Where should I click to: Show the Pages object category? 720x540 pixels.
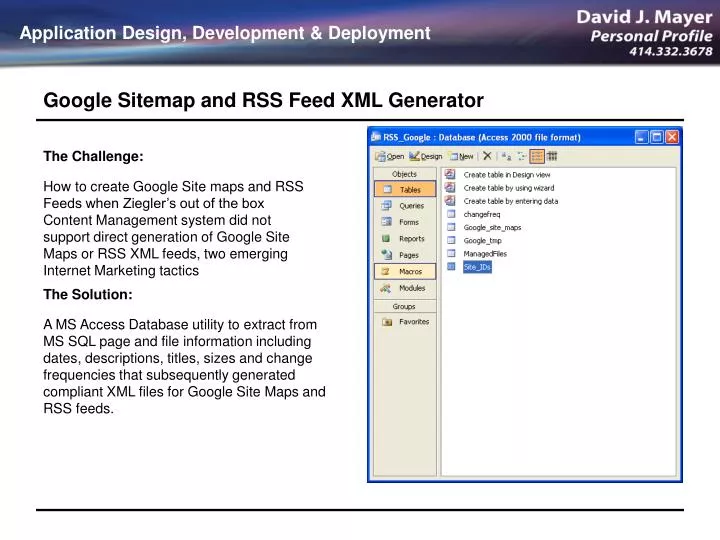405,255
